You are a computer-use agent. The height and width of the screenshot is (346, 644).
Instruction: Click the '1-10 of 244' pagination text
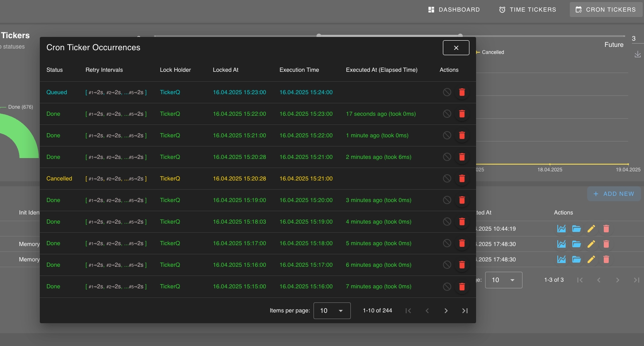pos(377,311)
